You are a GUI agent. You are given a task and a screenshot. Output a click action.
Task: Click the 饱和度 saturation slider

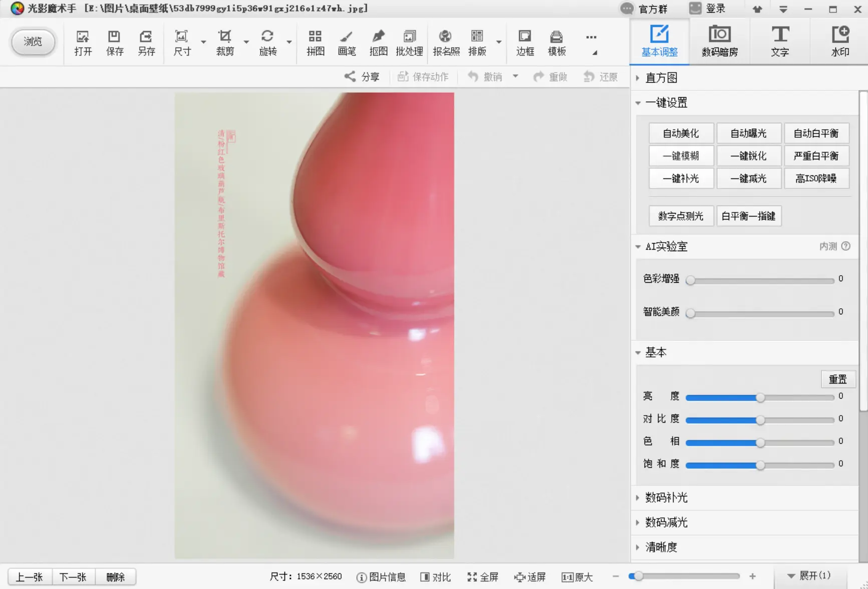(x=759, y=465)
